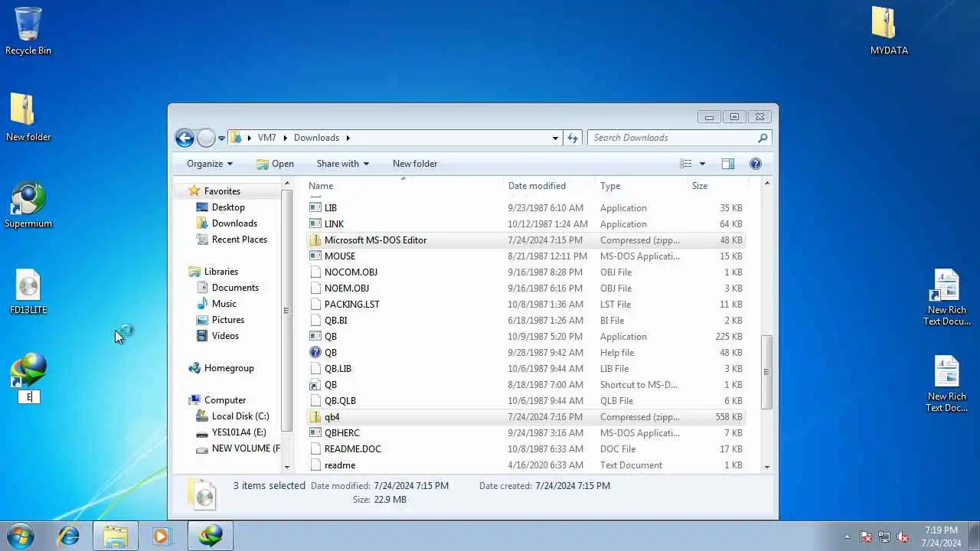
Task: Sort by the Size column header
Action: [x=717, y=186]
